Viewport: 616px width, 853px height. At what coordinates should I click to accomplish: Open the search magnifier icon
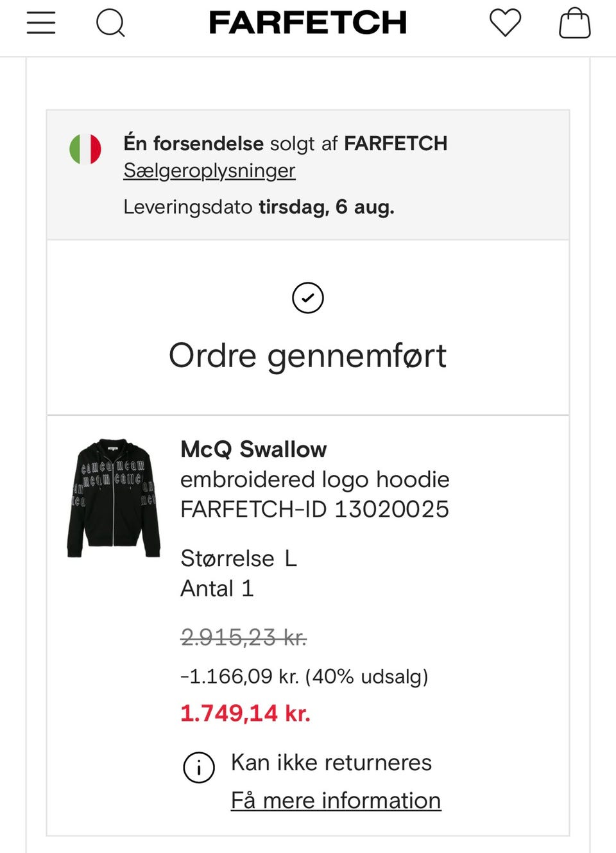coord(110,23)
